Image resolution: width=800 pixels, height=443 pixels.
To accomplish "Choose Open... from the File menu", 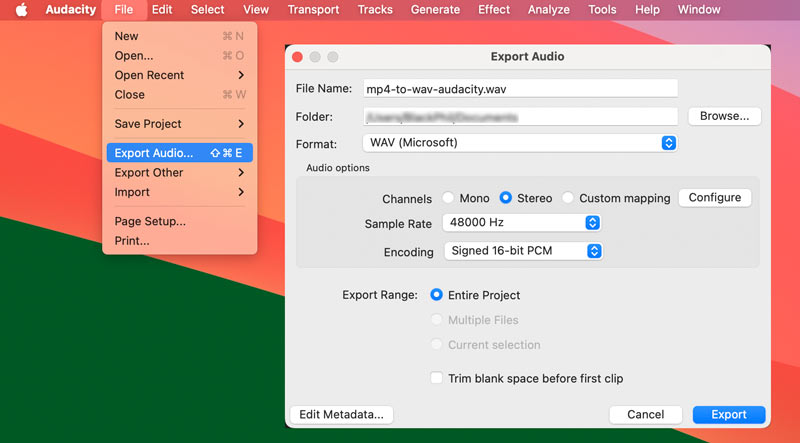I will click(180, 56).
